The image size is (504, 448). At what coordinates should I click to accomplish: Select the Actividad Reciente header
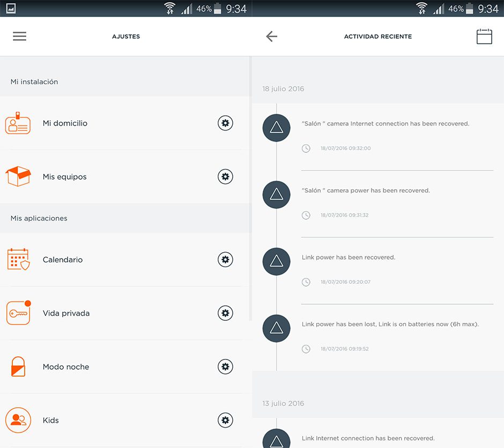[x=377, y=36]
